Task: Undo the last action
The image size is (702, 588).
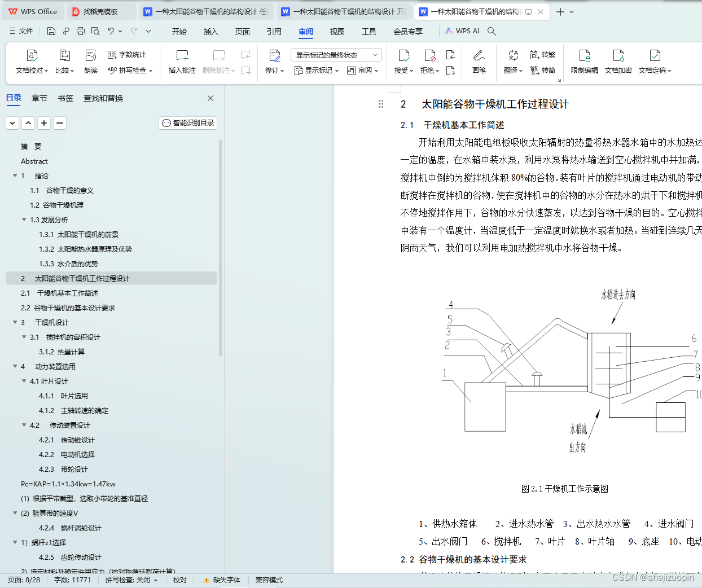Action: pyautogui.click(x=111, y=31)
